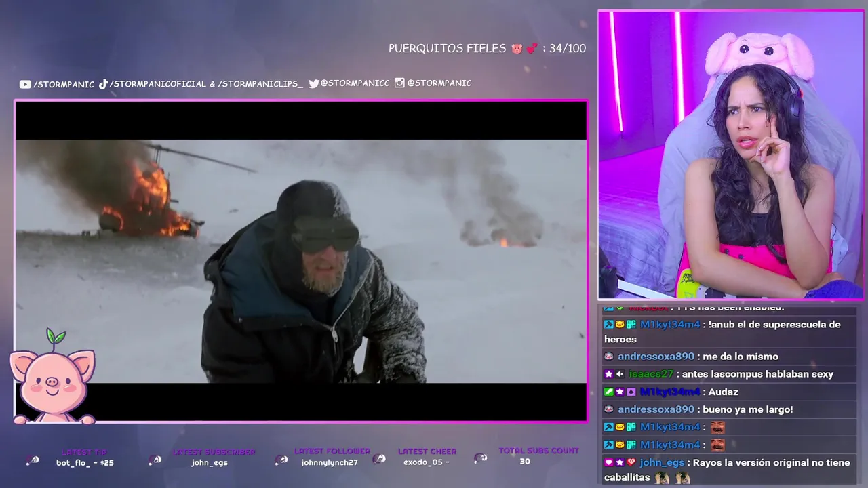The image size is (868, 488).
Task: Click the icon beside the Latest Subscriber label
Action: pos(155,460)
